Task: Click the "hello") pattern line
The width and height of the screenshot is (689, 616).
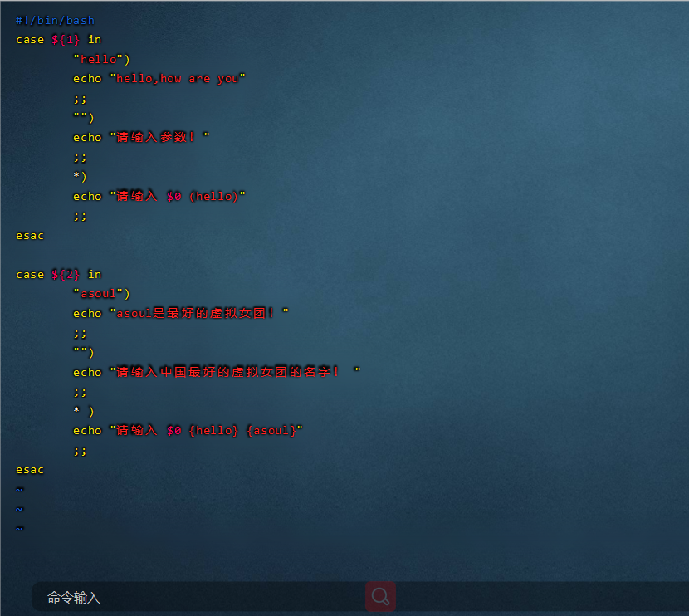Action: (101, 59)
